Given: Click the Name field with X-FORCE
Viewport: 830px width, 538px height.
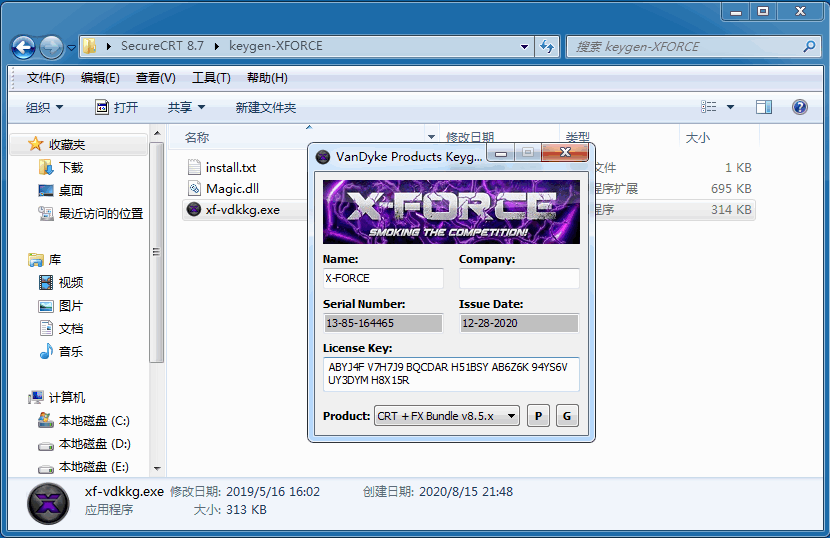Looking at the screenshot, I should point(383,279).
